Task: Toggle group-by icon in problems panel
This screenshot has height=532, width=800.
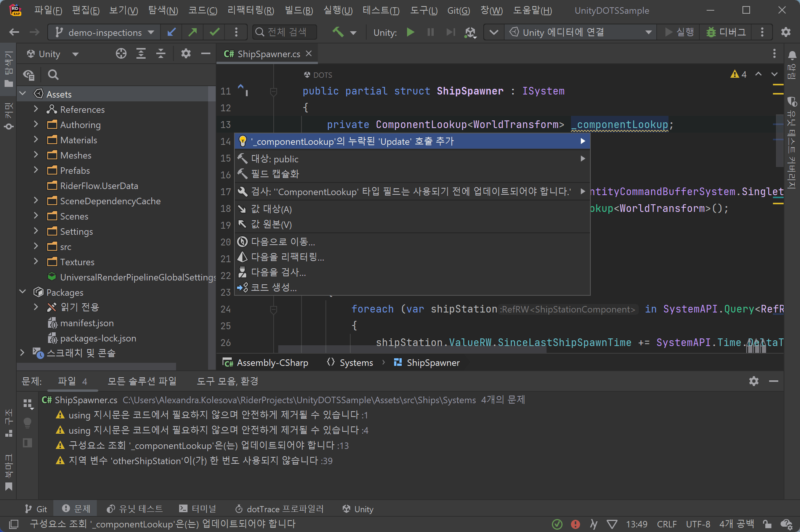Action: [x=28, y=404]
